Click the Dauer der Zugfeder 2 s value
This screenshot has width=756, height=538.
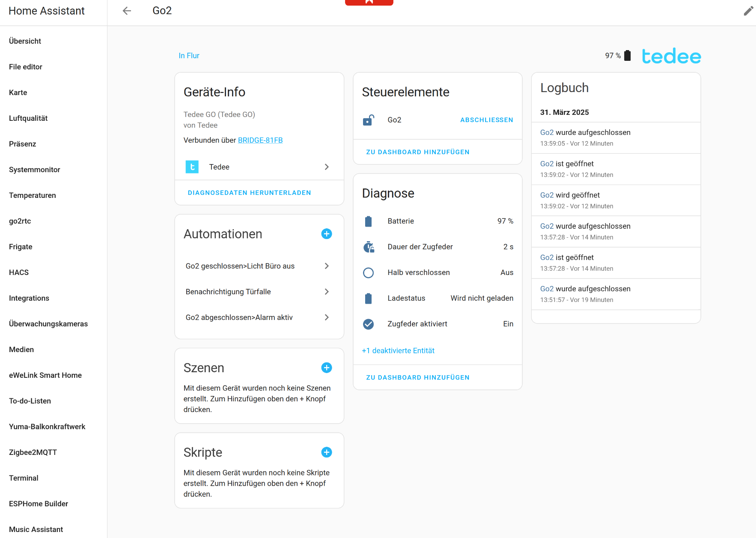pos(508,247)
